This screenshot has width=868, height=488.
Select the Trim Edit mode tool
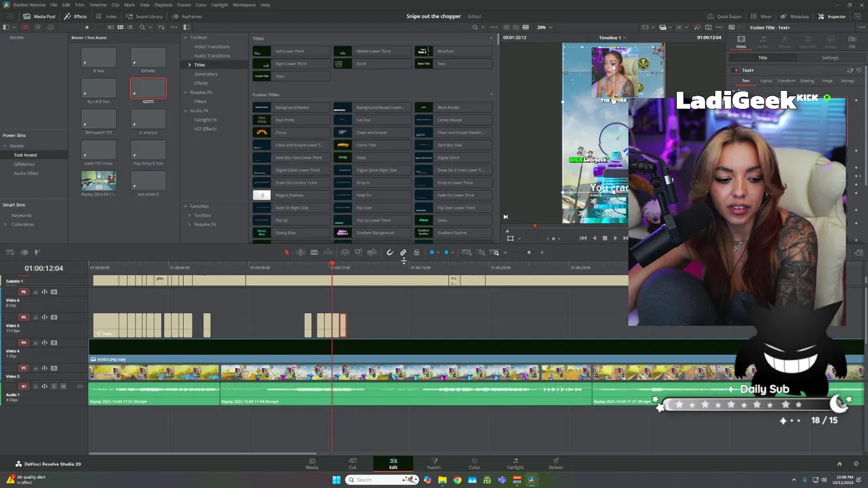coord(300,252)
